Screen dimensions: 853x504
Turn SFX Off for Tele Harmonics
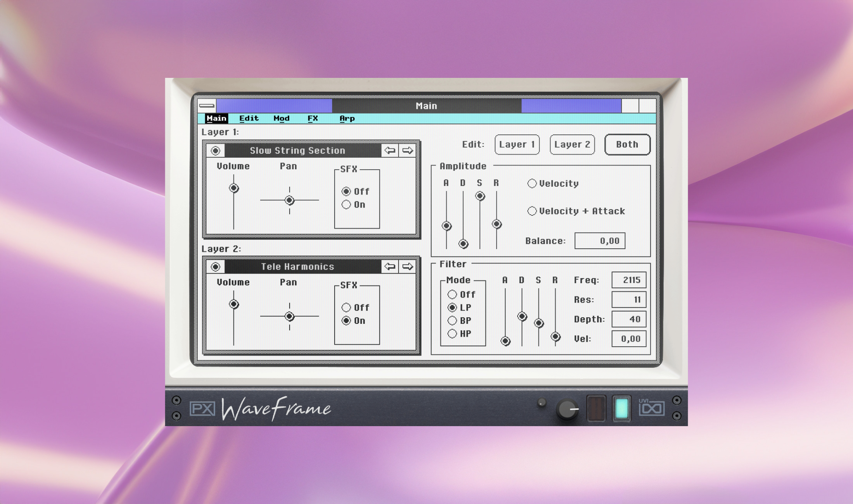click(x=346, y=308)
